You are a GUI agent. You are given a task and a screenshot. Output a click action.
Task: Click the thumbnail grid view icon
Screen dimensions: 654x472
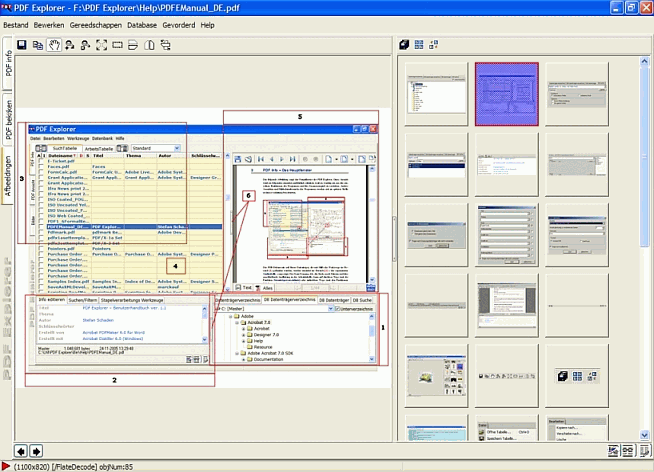[x=418, y=45]
